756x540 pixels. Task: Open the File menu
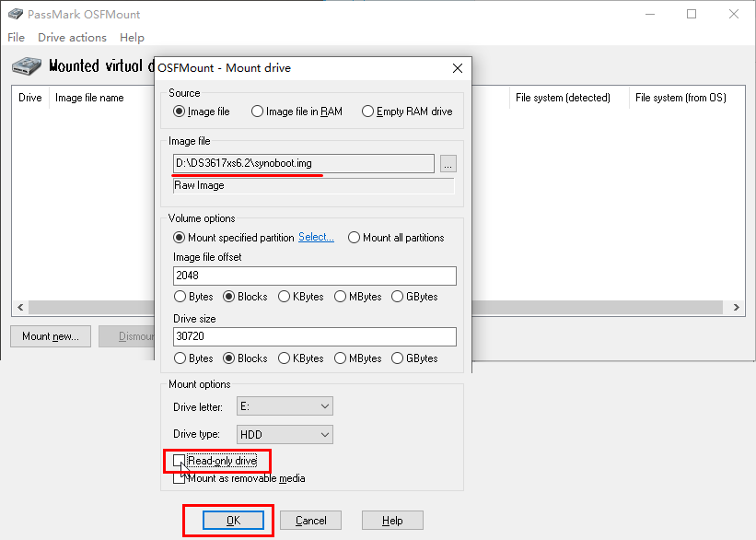tap(15, 37)
